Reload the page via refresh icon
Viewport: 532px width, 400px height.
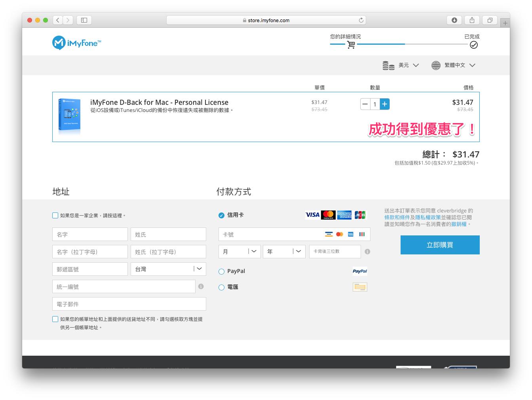click(361, 20)
